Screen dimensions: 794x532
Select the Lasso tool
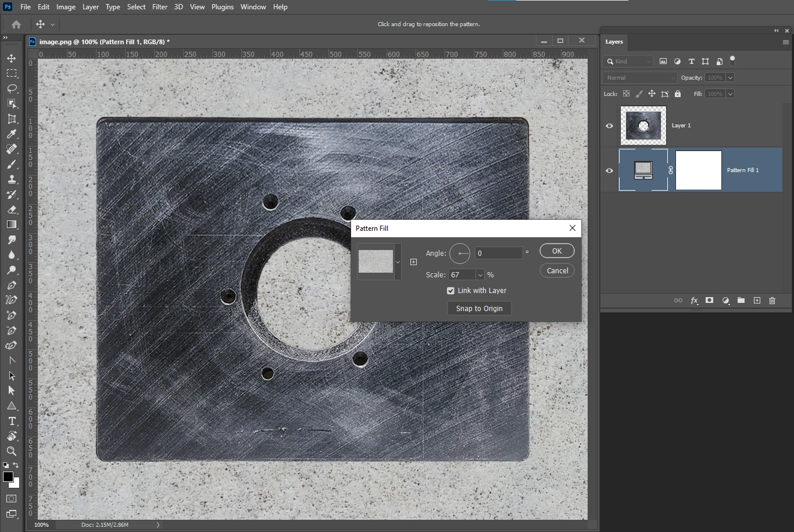click(12, 88)
